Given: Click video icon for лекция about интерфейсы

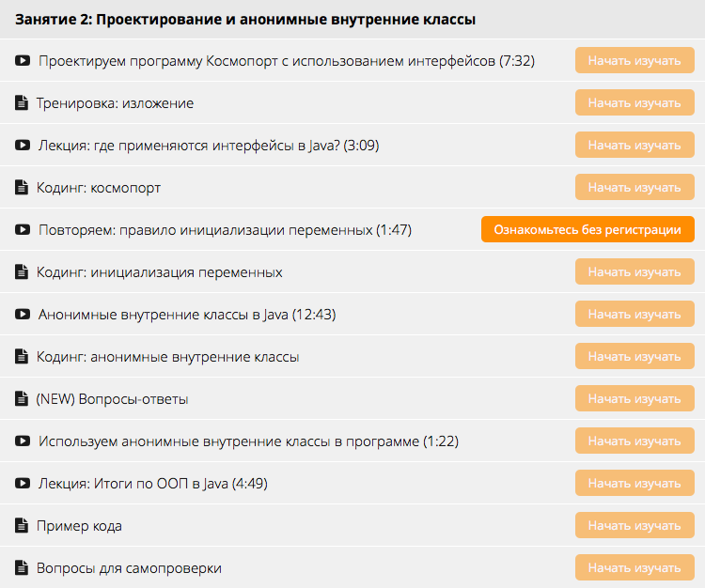Looking at the screenshot, I should click(x=23, y=146).
